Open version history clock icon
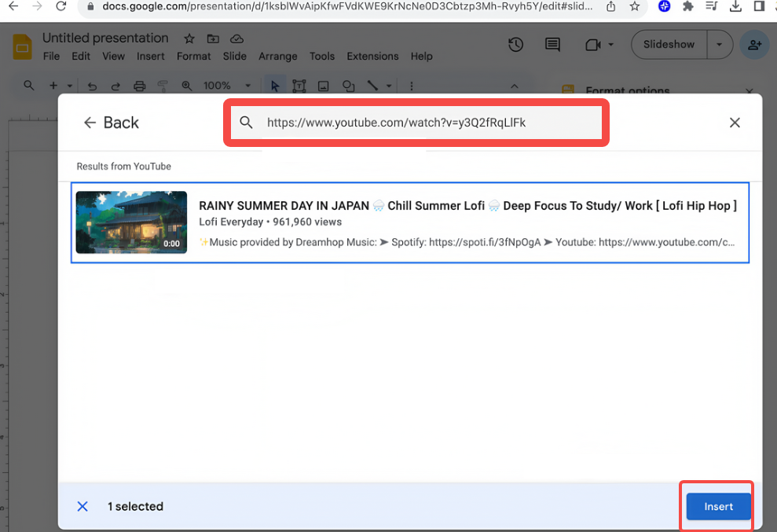 [516, 45]
